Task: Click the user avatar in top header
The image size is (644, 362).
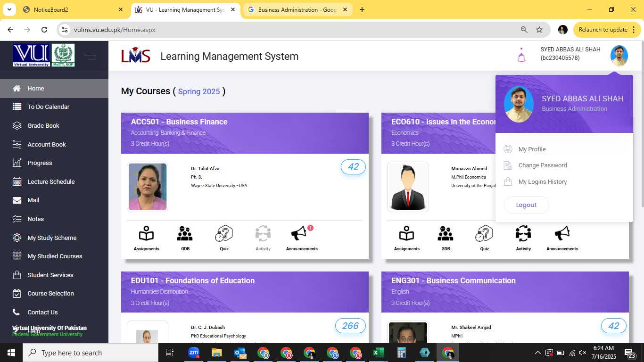Action: (x=619, y=56)
